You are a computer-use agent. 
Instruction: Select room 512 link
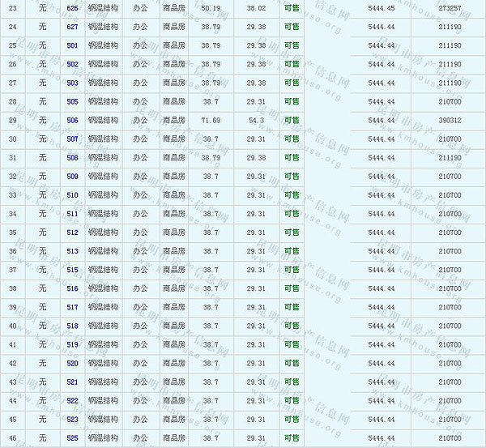point(73,233)
